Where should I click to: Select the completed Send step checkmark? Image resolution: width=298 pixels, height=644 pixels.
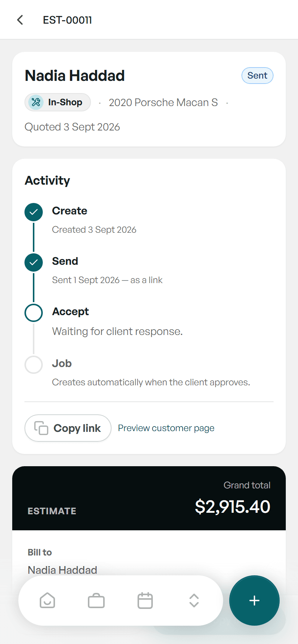tap(34, 262)
